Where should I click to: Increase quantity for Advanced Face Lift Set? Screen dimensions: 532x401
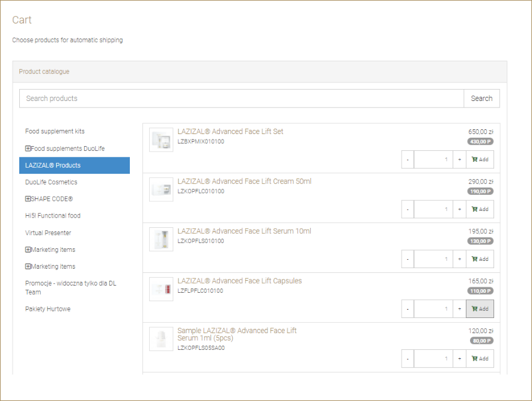pos(460,159)
